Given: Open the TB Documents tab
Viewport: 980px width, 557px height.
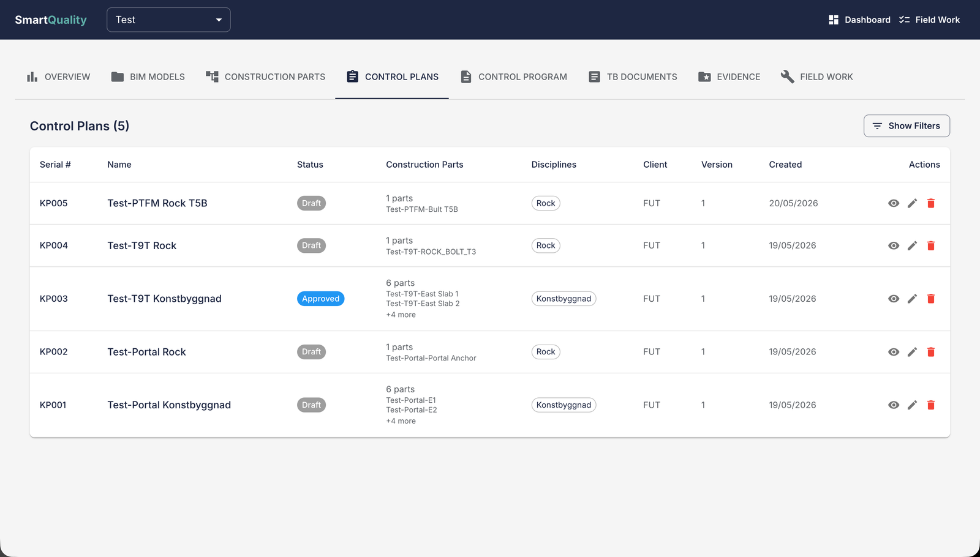Looking at the screenshot, I should [633, 77].
